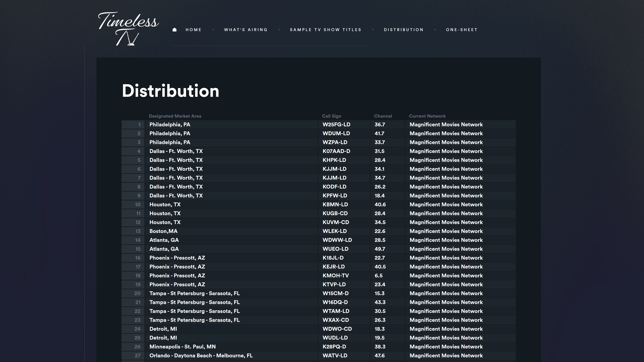This screenshot has width=644, height=362.
Task: Select call sign W25FG-LD
Action: pos(336,125)
